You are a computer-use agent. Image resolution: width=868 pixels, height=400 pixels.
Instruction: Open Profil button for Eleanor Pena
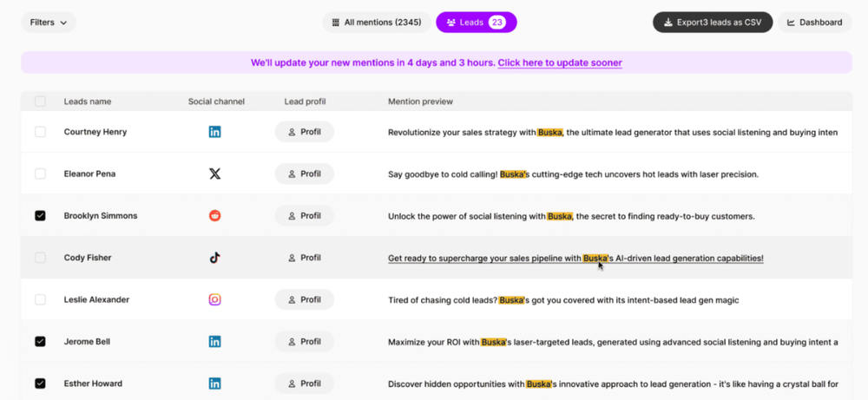click(305, 174)
